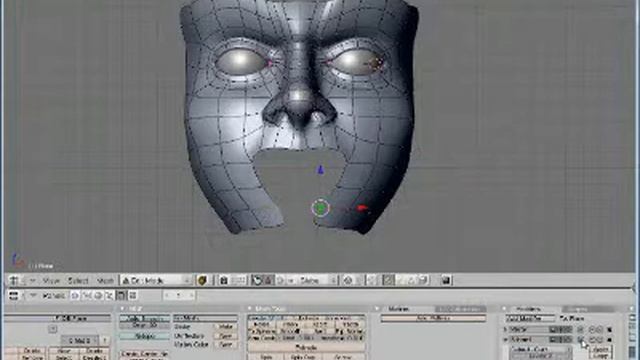
Task: Toggle Mirror apply-to-editing-cage icon
Action: click(x=581, y=329)
